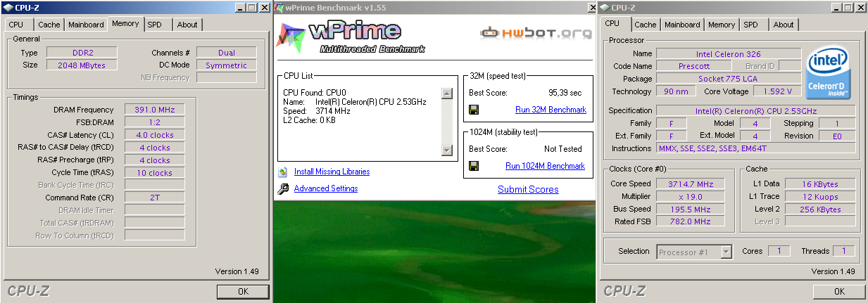
Task: Click Multiplier value x 19.0
Action: click(x=691, y=197)
